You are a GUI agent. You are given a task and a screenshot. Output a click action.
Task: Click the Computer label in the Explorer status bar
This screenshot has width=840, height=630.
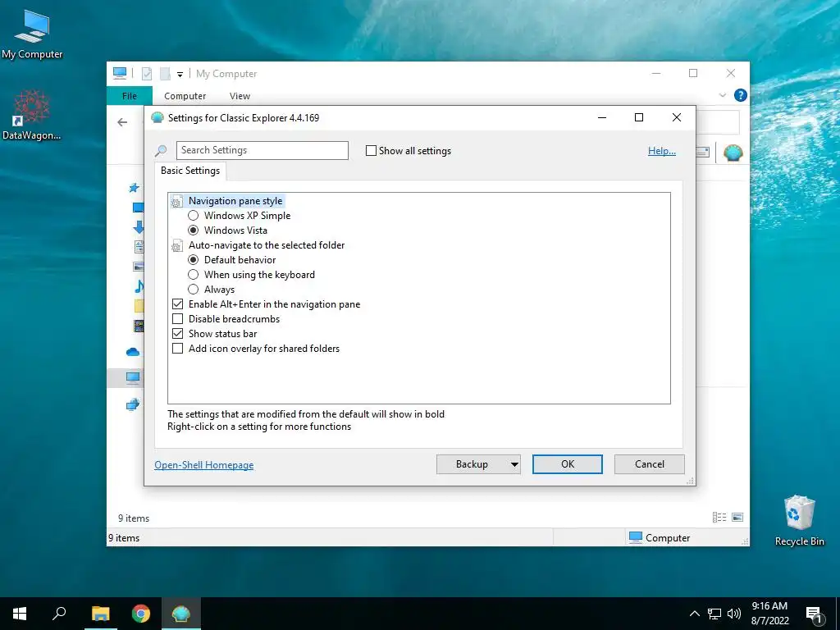668,538
